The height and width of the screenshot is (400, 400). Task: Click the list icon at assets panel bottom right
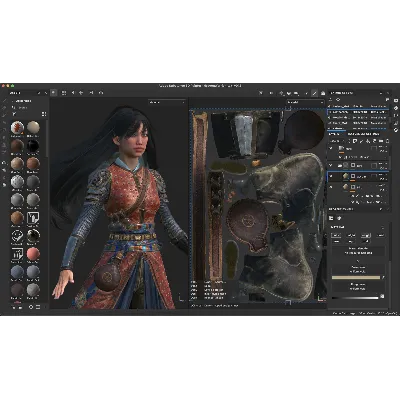point(38,307)
